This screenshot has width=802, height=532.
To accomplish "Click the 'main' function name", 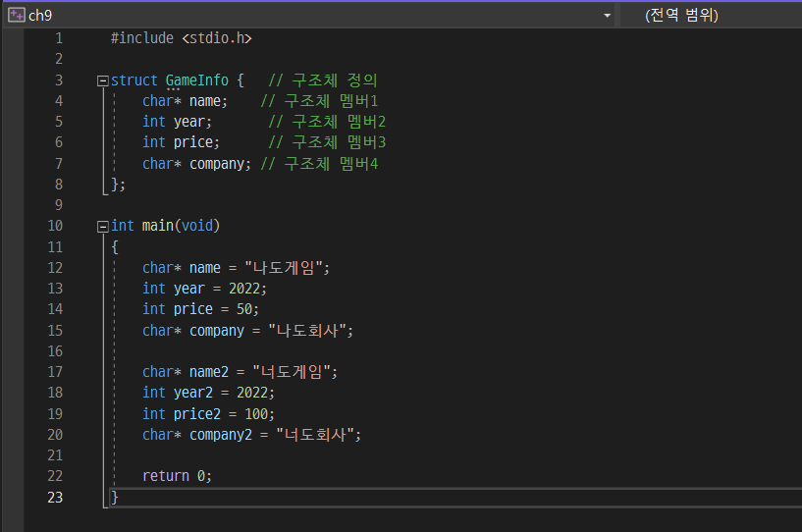I will 157,226.
